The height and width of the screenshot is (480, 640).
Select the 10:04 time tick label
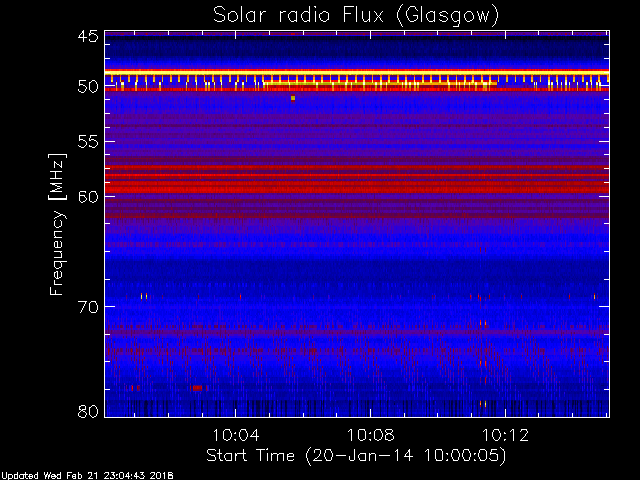[236, 436]
